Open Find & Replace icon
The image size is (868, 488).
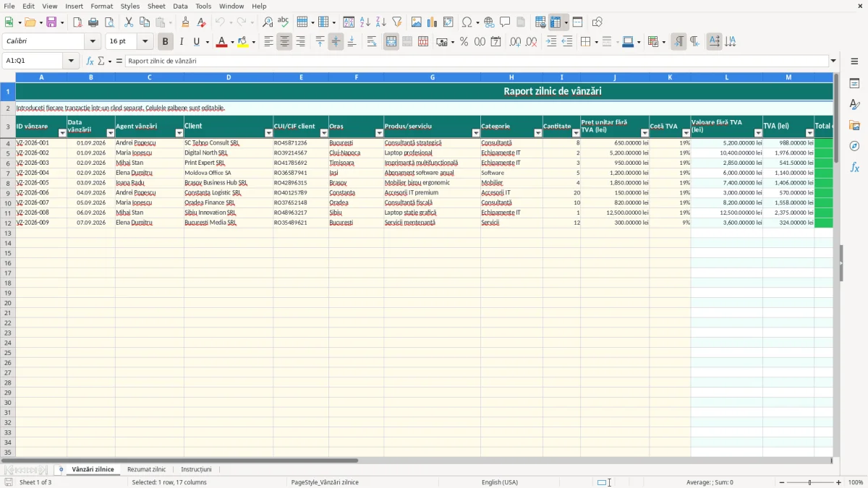click(268, 22)
